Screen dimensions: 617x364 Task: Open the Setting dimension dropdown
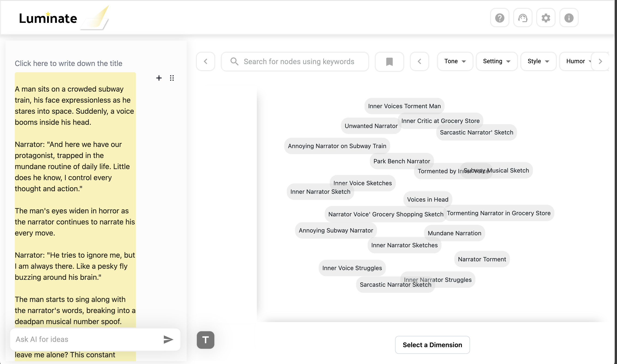tap(496, 61)
